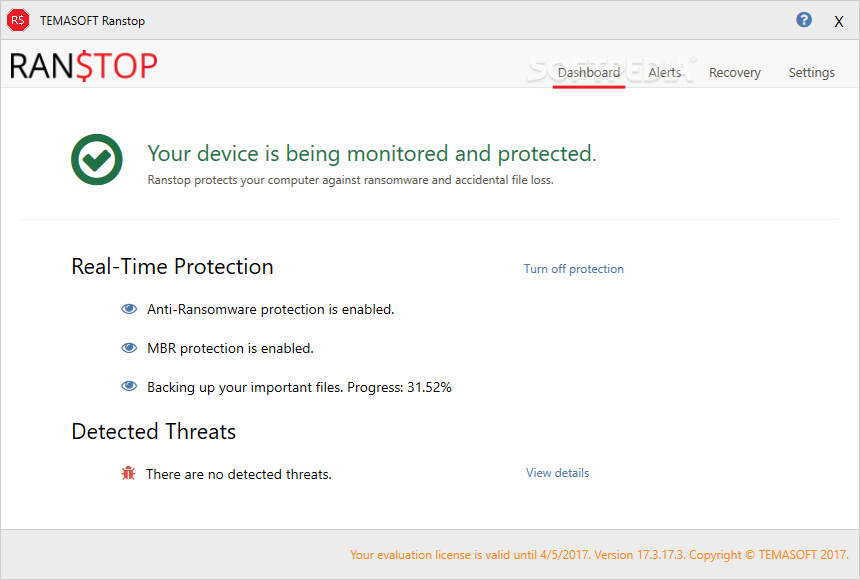The width and height of the screenshot is (860, 580).
Task: Close the Ranstop window with X
Action: [839, 21]
